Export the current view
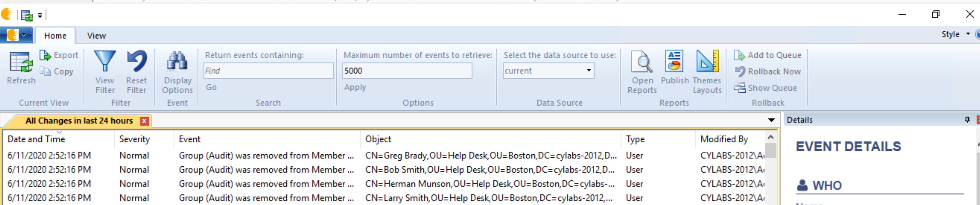Viewport: 980px width, 205px height. coord(59,55)
